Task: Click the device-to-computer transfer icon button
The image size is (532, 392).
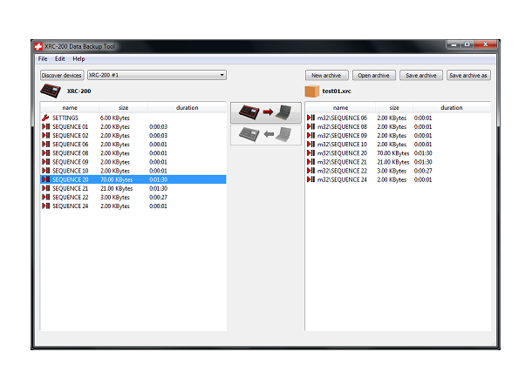Action: [x=265, y=112]
